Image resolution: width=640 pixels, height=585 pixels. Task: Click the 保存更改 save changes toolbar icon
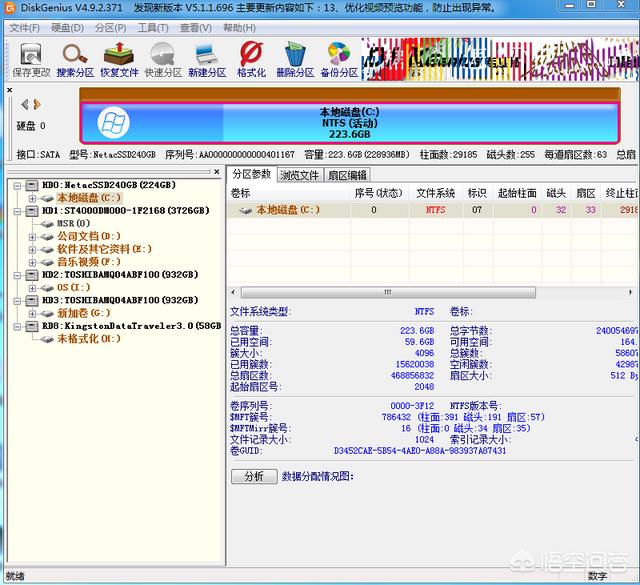tap(31, 60)
